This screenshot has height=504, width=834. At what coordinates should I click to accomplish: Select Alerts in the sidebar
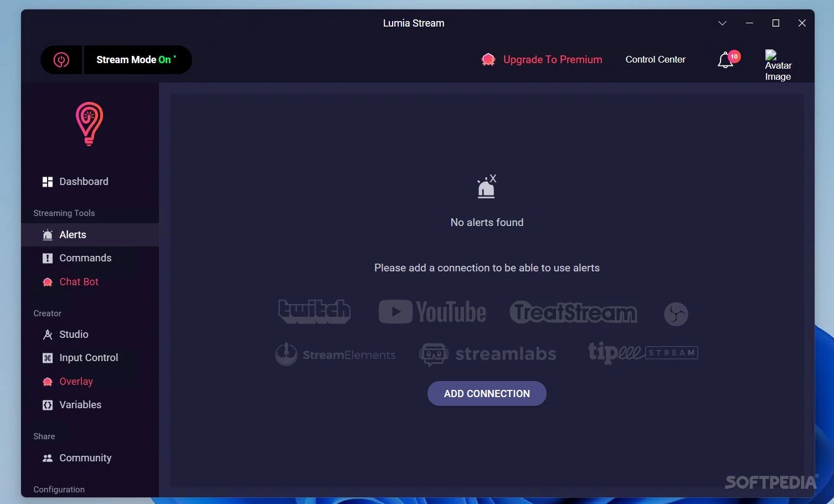pos(90,235)
